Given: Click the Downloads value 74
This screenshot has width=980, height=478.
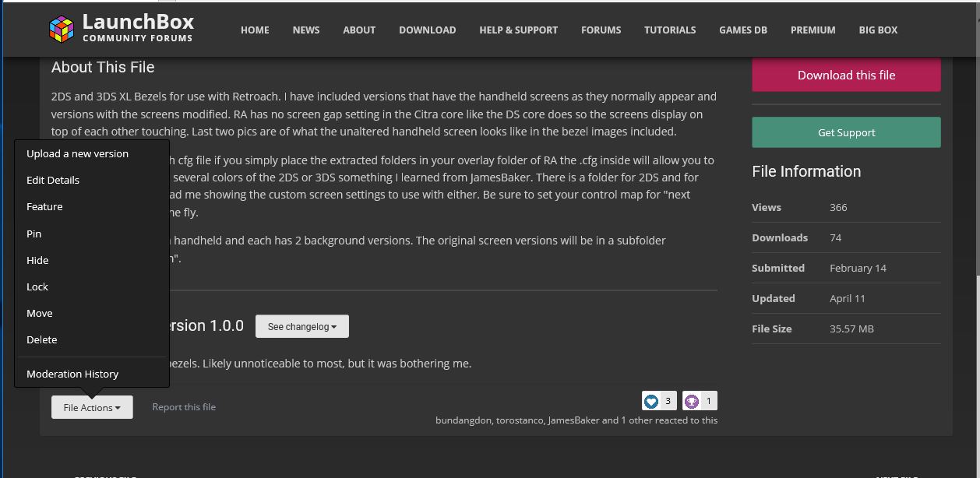Looking at the screenshot, I should tap(835, 237).
